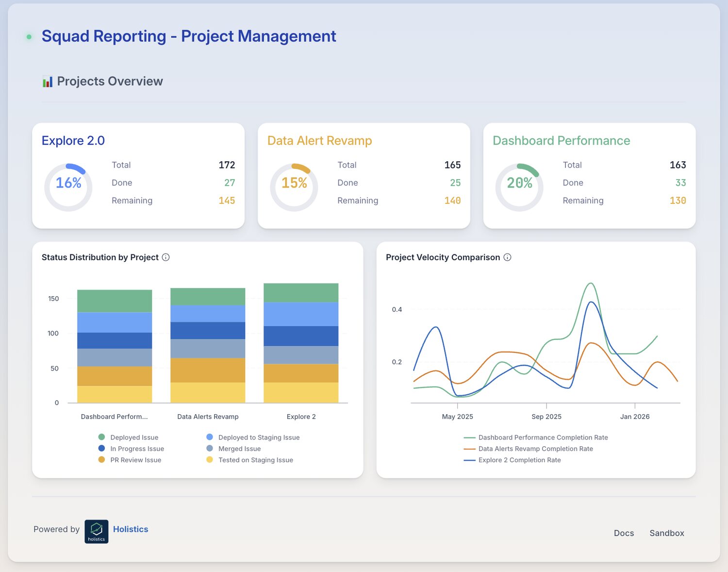Click the Project Velocity Comparison title
Screen dimensions: 728x572
click(443, 257)
